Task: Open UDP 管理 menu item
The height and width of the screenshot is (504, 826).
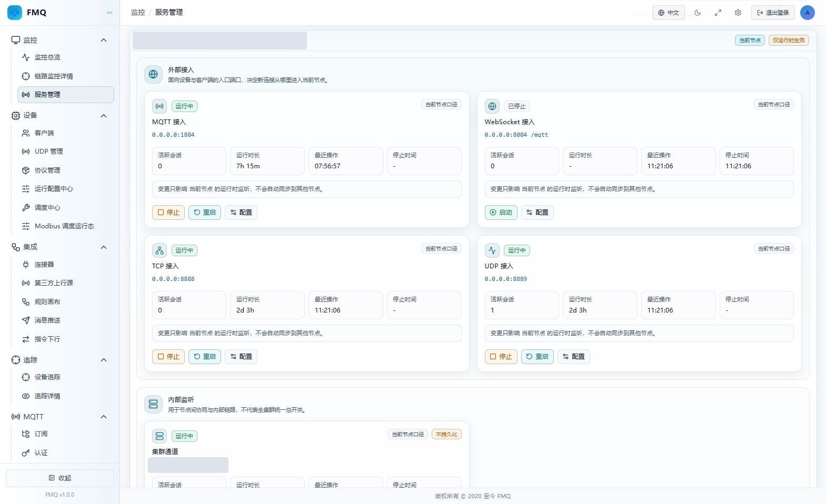Action: [x=66, y=152]
